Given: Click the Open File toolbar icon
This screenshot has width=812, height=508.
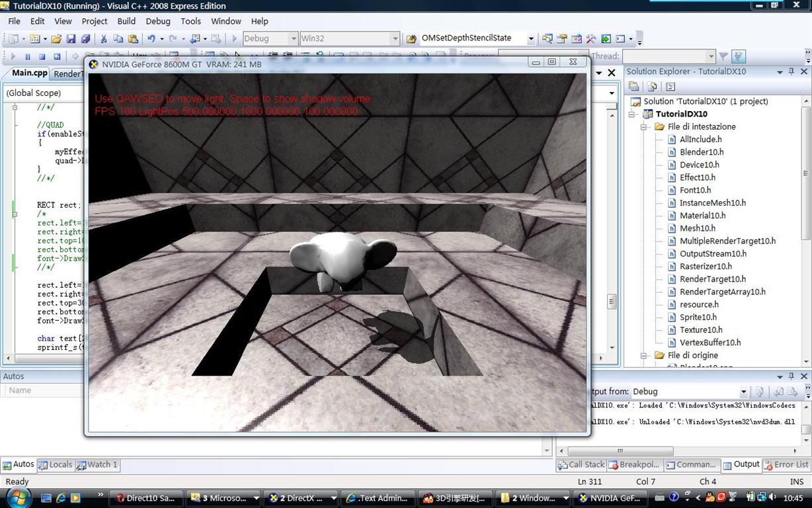Looking at the screenshot, I should pos(56,39).
